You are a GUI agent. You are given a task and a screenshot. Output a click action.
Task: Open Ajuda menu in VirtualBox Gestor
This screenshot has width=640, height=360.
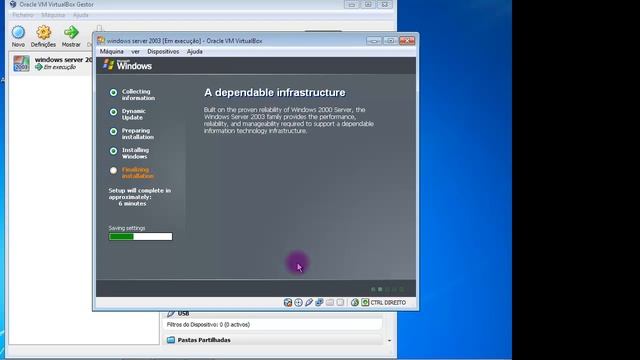point(80,15)
